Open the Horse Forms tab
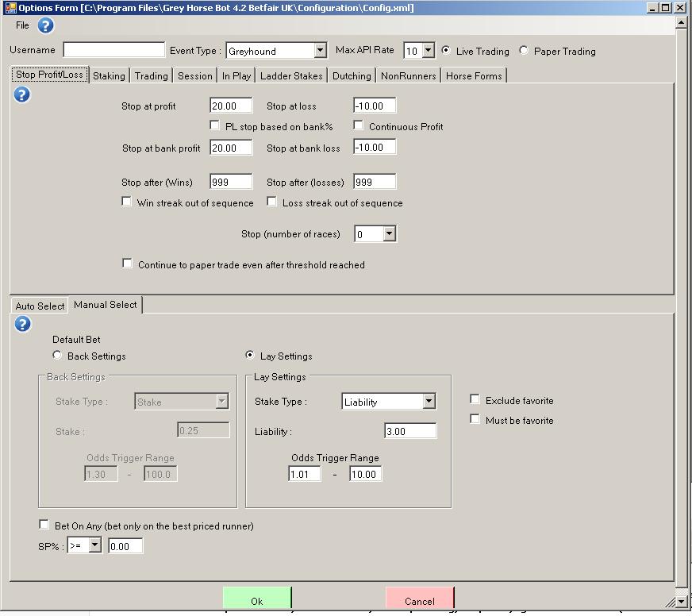This screenshot has width=692, height=616. tap(474, 76)
